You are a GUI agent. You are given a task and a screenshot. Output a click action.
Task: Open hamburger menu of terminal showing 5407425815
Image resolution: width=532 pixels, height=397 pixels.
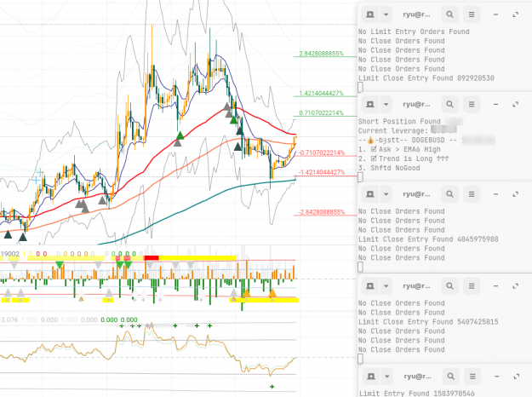click(x=472, y=286)
